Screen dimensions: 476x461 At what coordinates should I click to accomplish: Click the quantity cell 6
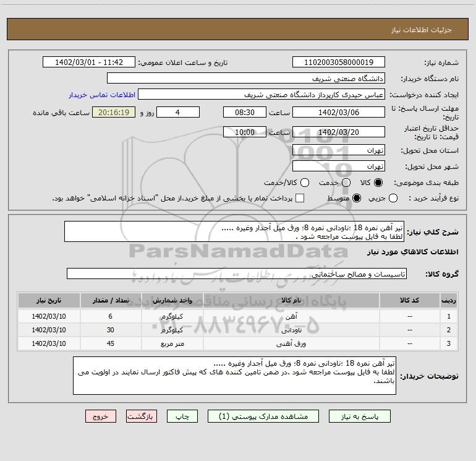click(x=111, y=316)
